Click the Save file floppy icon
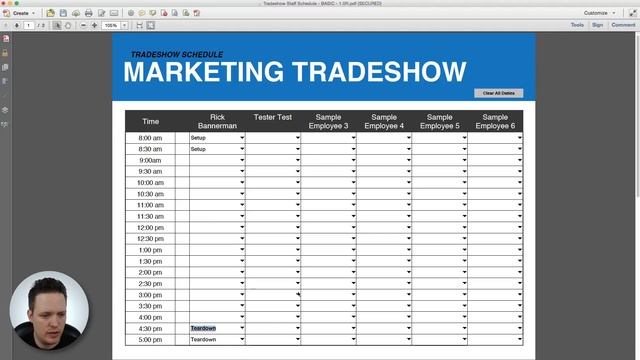This screenshot has height=360, width=640. pyautogui.click(x=63, y=13)
